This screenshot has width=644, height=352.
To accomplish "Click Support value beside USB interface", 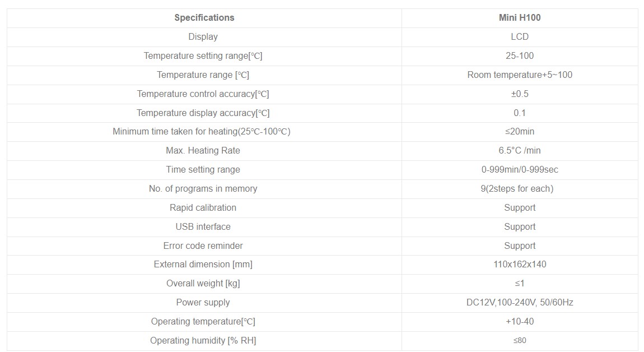I will pyautogui.click(x=519, y=226).
